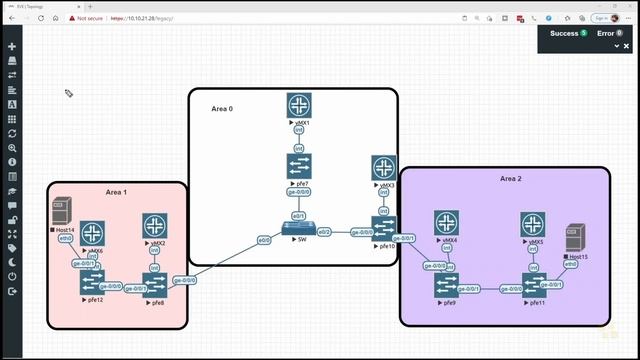Click the eth0 label near Host14
The width and height of the screenshot is (640, 360).
click(x=66, y=238)
